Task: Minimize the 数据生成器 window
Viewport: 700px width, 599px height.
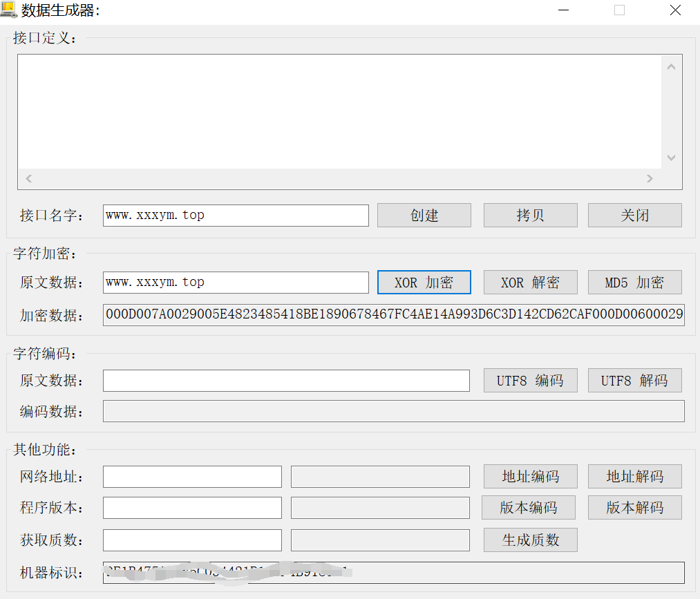Action: (563, 10)
